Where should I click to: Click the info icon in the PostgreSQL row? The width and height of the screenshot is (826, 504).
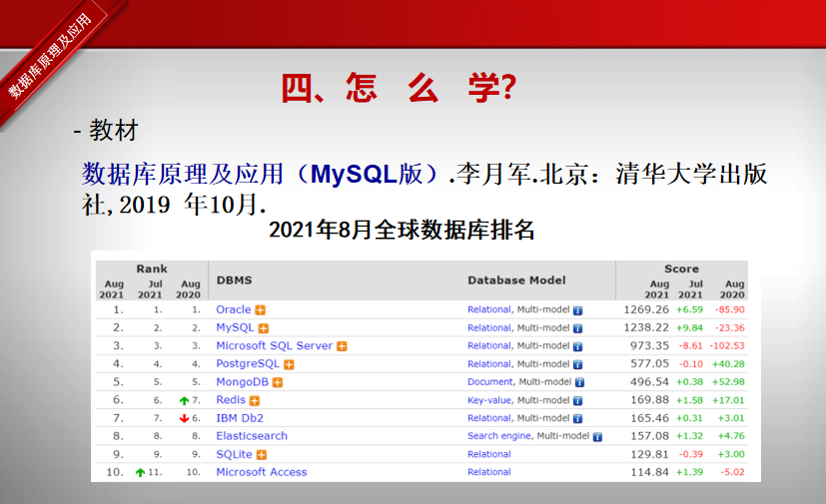coord(578,364)
